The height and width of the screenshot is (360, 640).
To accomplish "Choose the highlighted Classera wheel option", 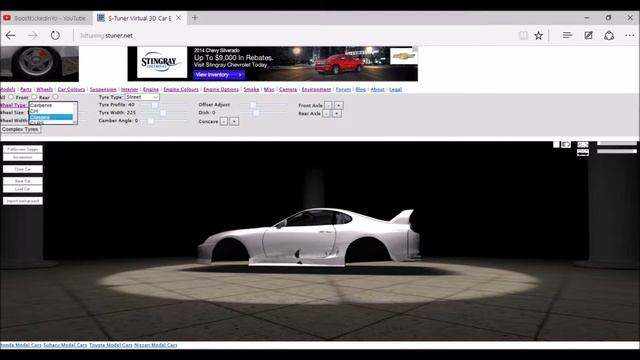I will (51, 117).
